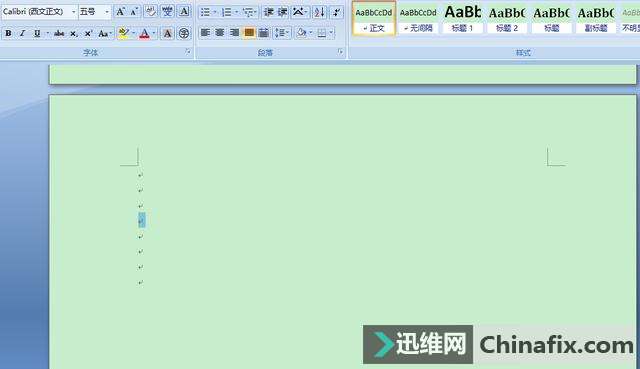Open font color dropdown arrow
640x369 pixels.
[x=154, y=33]
